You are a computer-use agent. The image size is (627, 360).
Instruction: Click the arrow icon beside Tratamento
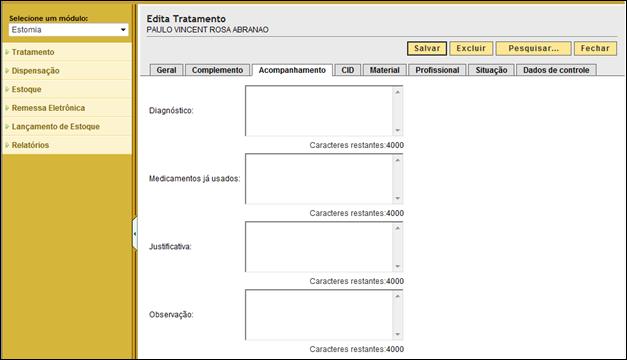click(7, 52)
